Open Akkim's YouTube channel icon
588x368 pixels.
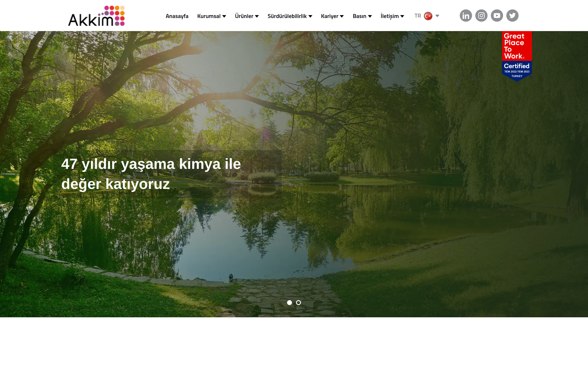click(497, 16)
